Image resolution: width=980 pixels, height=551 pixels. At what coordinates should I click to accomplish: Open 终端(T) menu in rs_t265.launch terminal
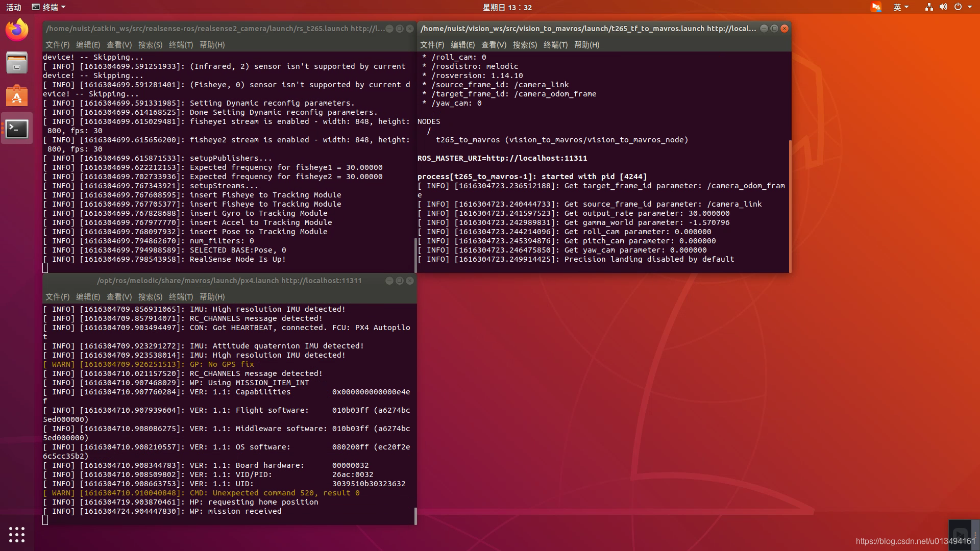click(181, 45)
